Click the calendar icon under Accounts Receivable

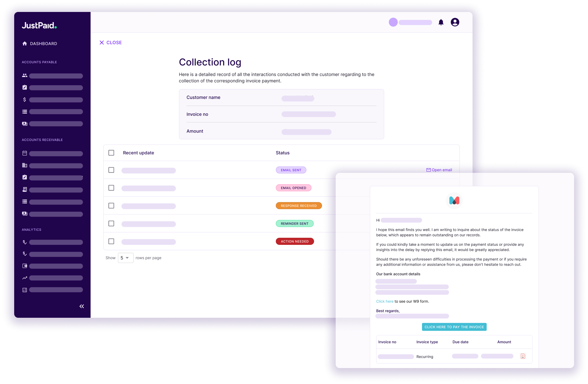click(x=25, y=154)
